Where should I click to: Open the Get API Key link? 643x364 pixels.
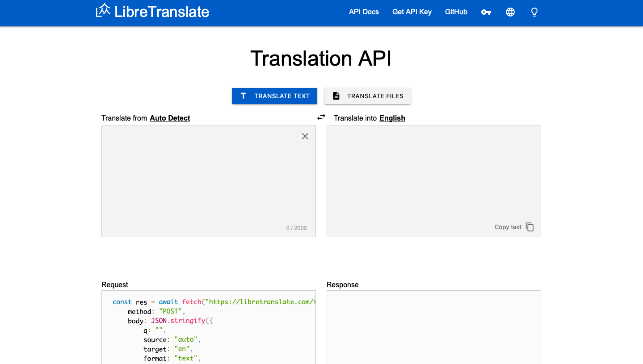(x=412, y=12)
